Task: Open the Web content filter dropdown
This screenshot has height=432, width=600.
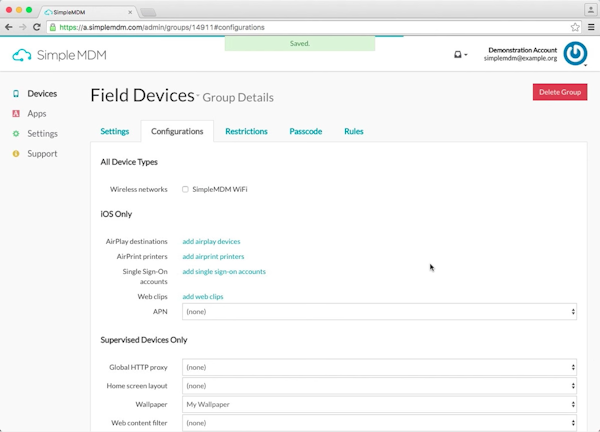Action: click(x=379, y=423)
